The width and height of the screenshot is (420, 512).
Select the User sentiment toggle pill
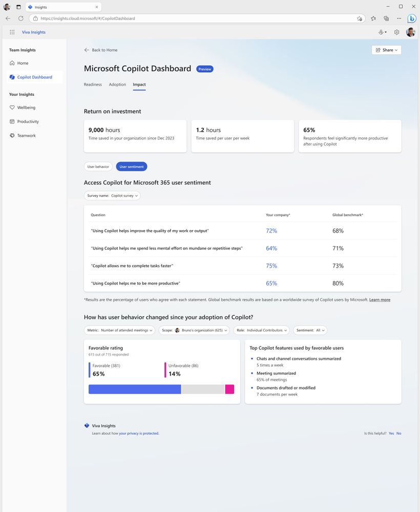tap(132, 167)
